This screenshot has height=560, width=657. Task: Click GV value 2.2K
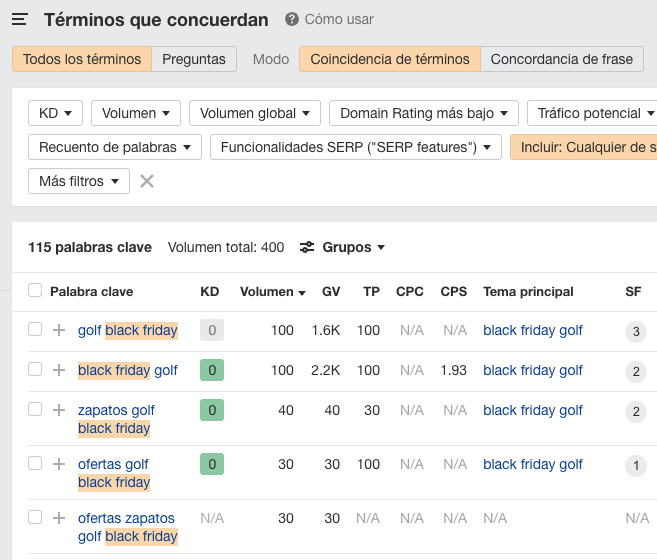tap(326, 370)
